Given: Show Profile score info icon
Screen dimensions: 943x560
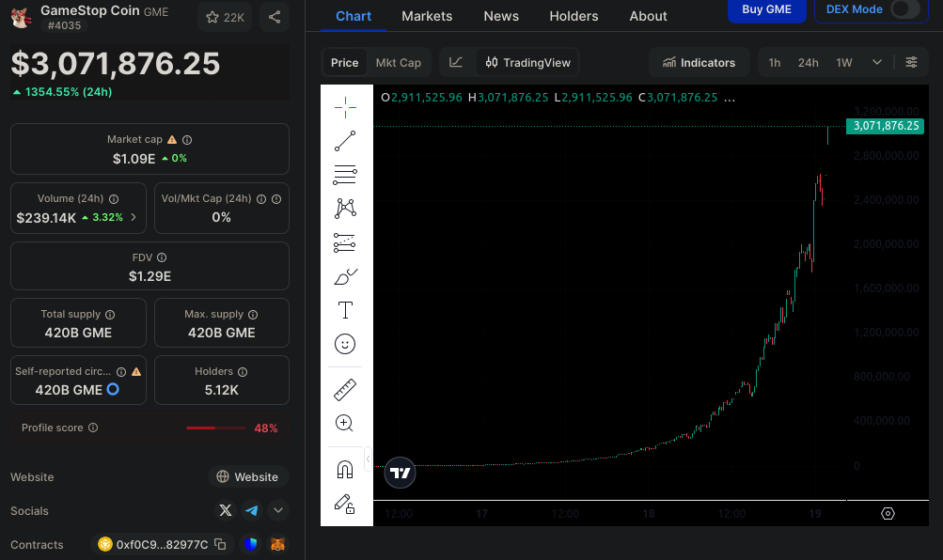Looking at the screenshot, I should coord(93,428).
